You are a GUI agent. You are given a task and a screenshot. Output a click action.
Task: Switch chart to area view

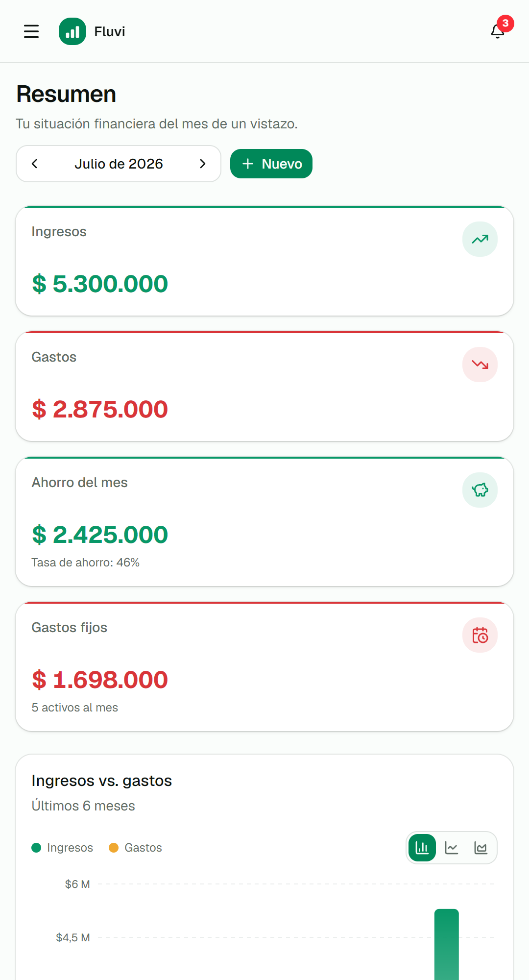tap(481, 848)
